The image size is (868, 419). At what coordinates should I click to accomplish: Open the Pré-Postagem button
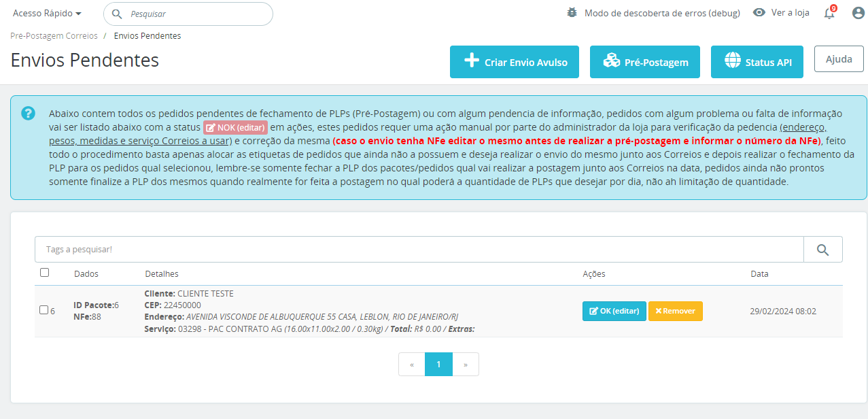646,62
